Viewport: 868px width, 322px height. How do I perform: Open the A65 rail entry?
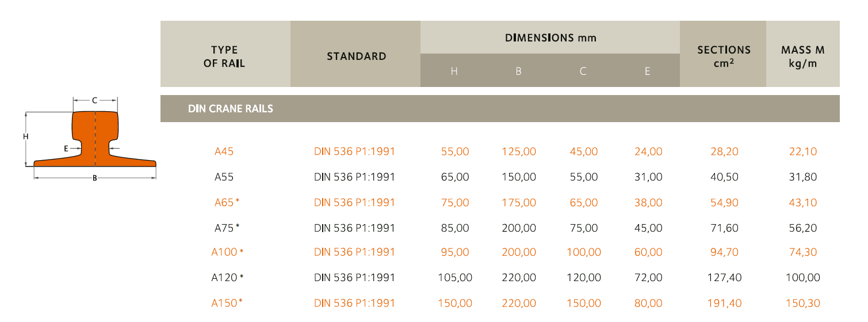tap(225, 203)
